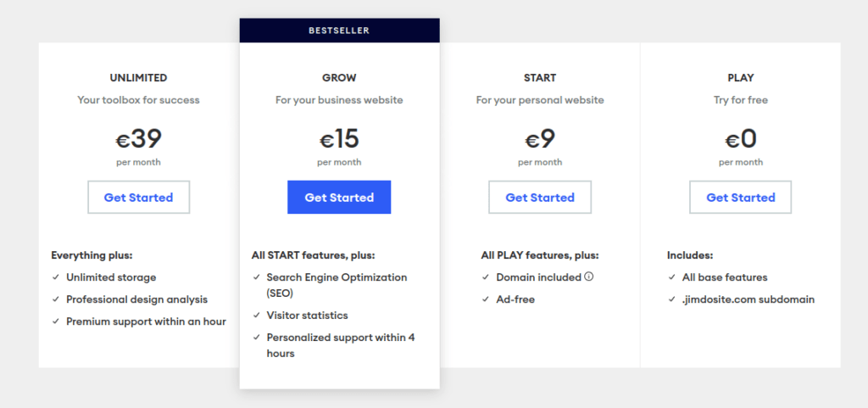The image size is (868, 408).
Task: Click Get Started for the UNLIMITED plan
Action: 138,197
